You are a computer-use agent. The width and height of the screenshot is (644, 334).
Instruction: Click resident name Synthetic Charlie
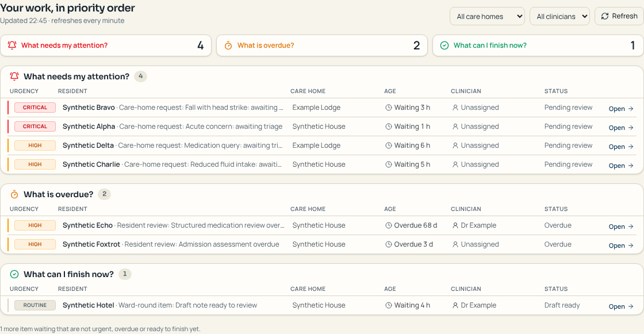(x=91, y=164)
